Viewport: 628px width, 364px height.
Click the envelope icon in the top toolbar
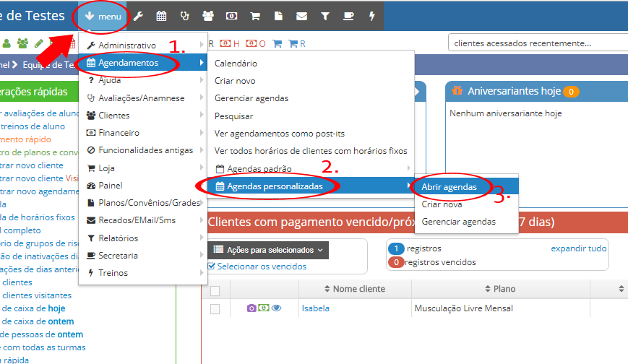[x=301, y=16]
